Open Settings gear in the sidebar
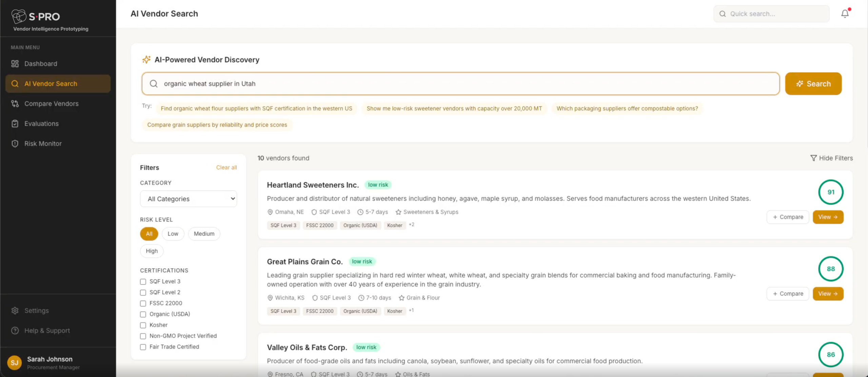This screenshot has height=377, width=868. coord(15,310)
